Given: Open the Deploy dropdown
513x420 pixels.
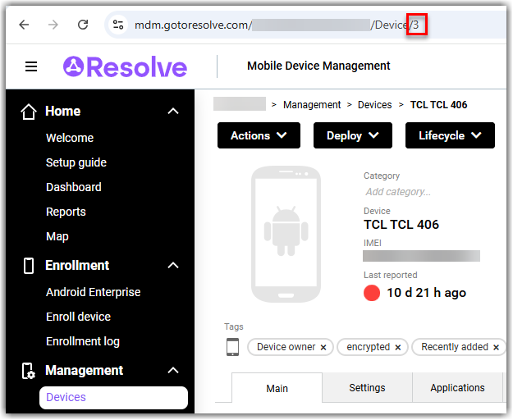Looking at the screenshot, I should point(353,135).
